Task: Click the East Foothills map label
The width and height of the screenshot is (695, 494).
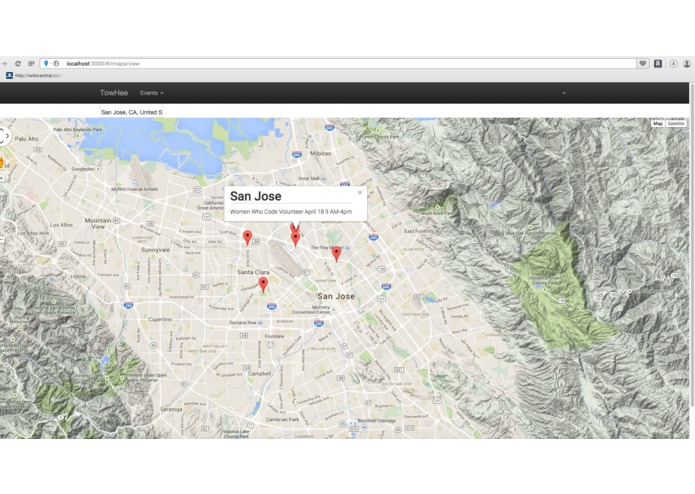Action: point(419,231)
